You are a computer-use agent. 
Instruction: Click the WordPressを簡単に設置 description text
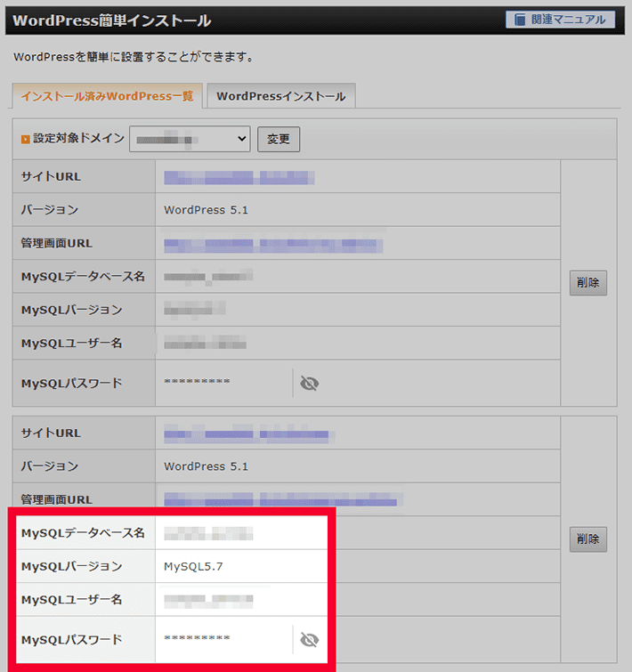133,57
